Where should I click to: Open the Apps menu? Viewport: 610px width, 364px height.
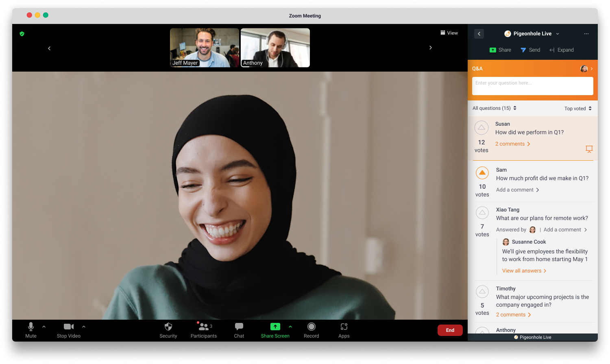344,330
